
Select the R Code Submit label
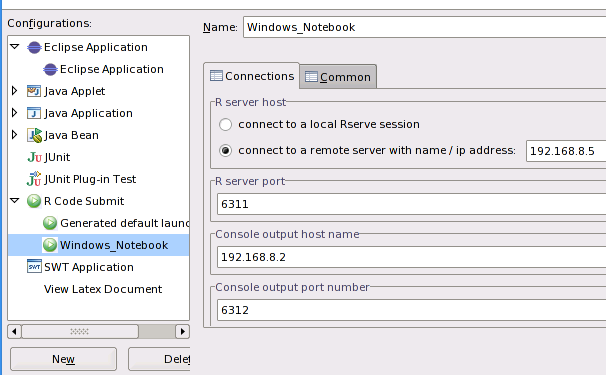(x=84, y=201)
